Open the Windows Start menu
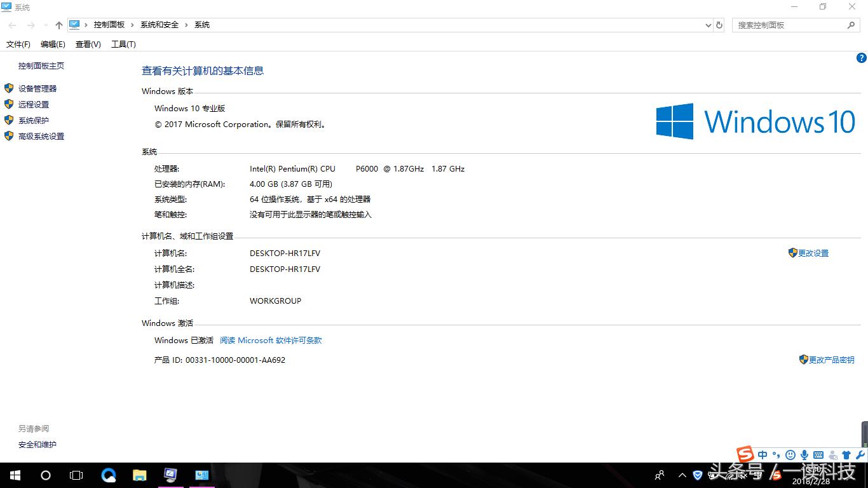Screen dimensions: 868x488 click(15, 475)
